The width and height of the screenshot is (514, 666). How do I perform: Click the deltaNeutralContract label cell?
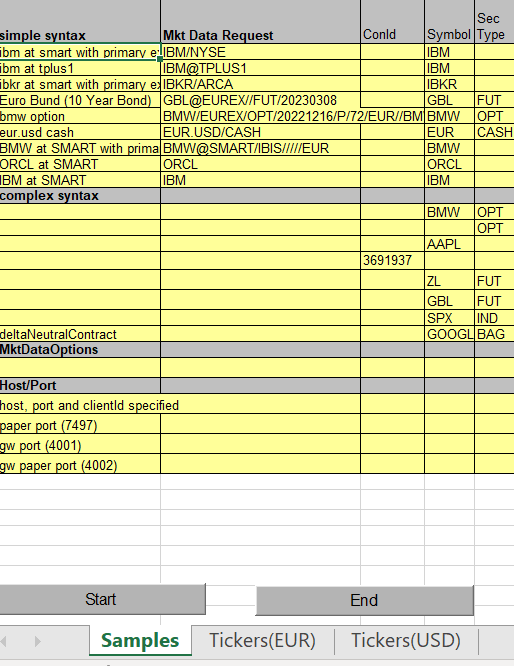80,334
